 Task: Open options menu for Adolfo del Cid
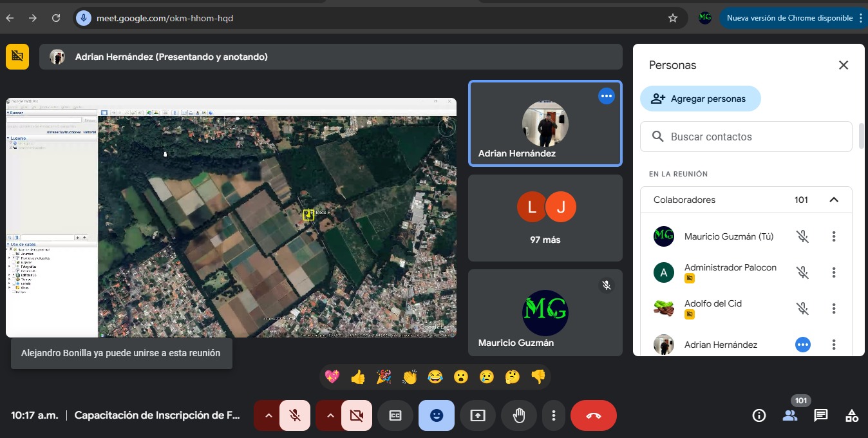click(x=834, y=309)
